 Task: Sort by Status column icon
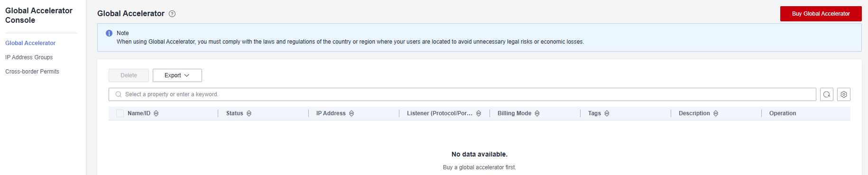249,113
